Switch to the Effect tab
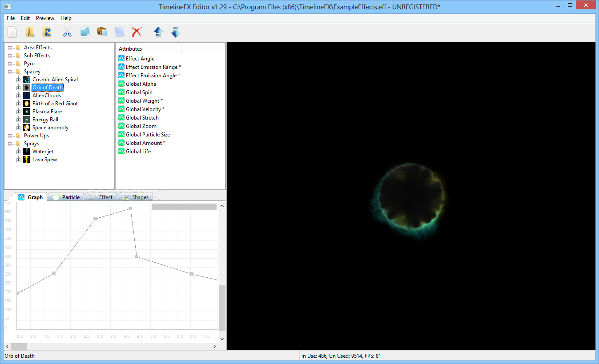The width and height of the screenshot is (599, 364). (101, 197)
